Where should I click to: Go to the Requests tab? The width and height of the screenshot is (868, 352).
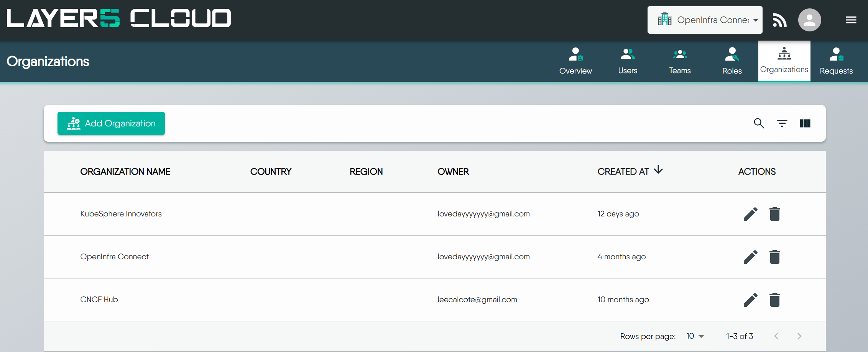pyautogui.click(x=836, y=61)
